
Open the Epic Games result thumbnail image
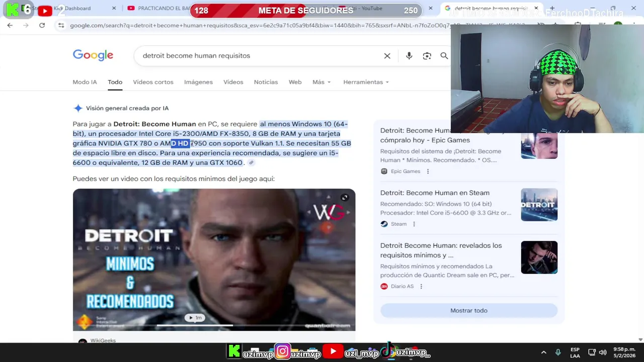(x=539, y=146)
